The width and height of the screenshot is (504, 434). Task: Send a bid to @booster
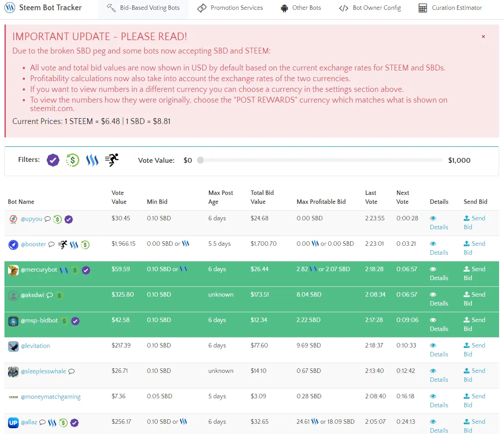[474, 248]
